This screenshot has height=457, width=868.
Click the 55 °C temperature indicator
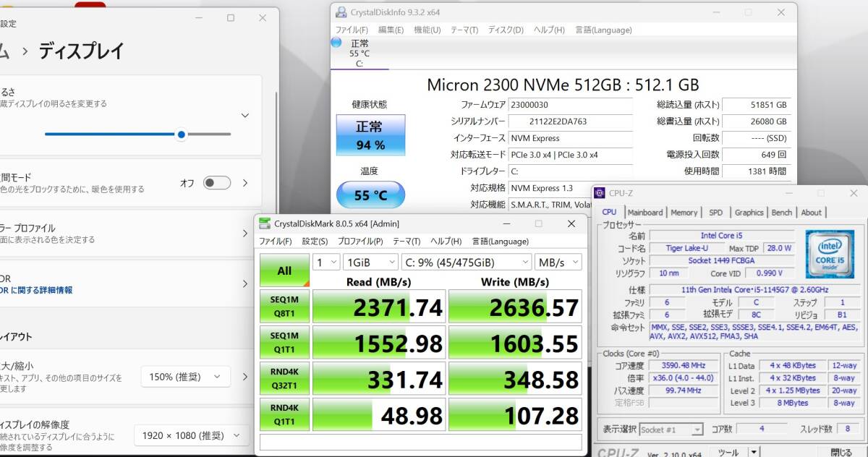(370, 195)
